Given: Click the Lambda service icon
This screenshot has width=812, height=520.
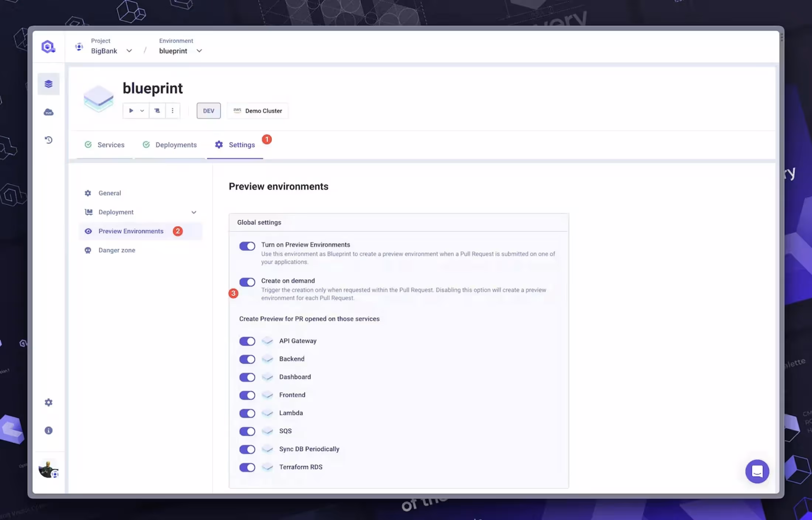Looking at the screenshot, I should coord(267,413).
